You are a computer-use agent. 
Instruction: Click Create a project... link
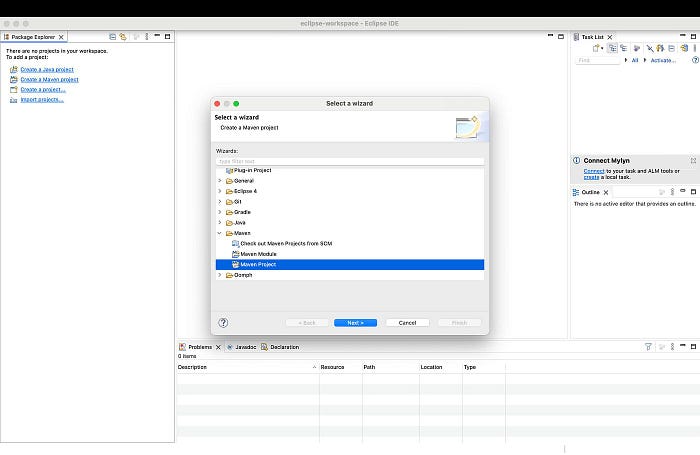(x=43, y=90)
